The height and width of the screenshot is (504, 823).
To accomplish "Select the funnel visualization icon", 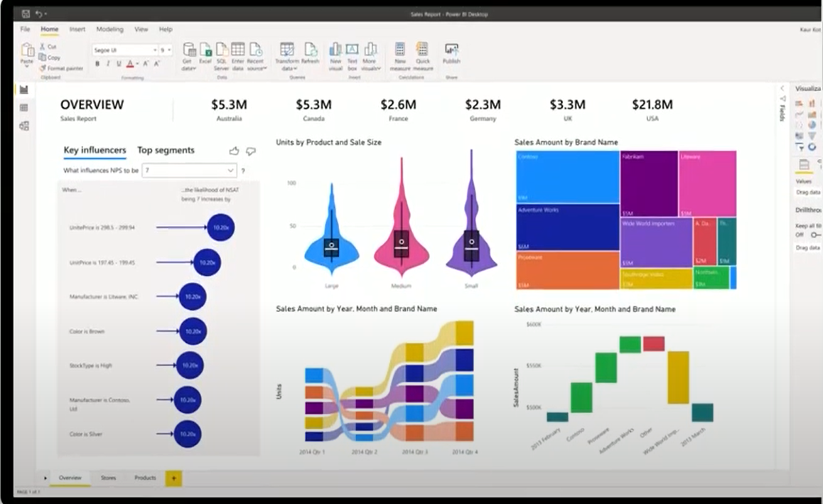I will [812, 136].
